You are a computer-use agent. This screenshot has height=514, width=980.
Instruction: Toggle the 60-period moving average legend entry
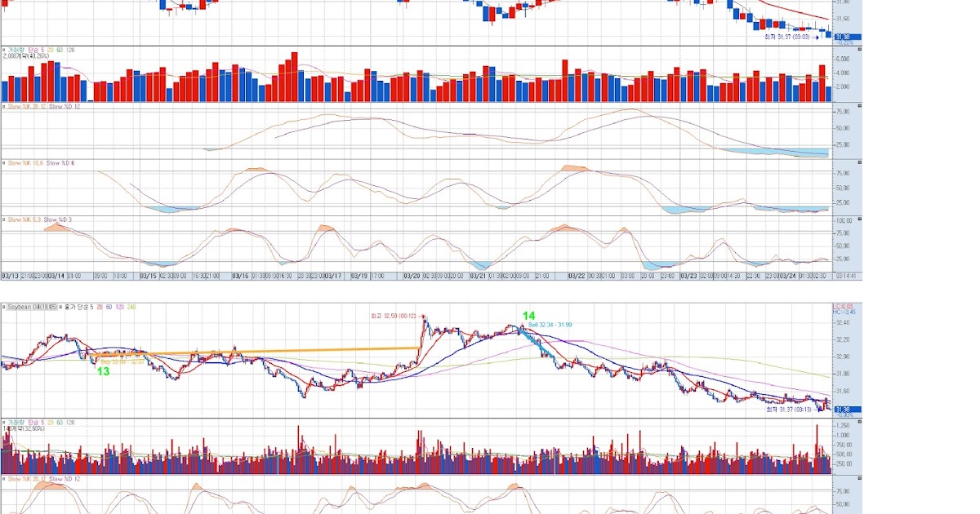[x=107, y=308]
